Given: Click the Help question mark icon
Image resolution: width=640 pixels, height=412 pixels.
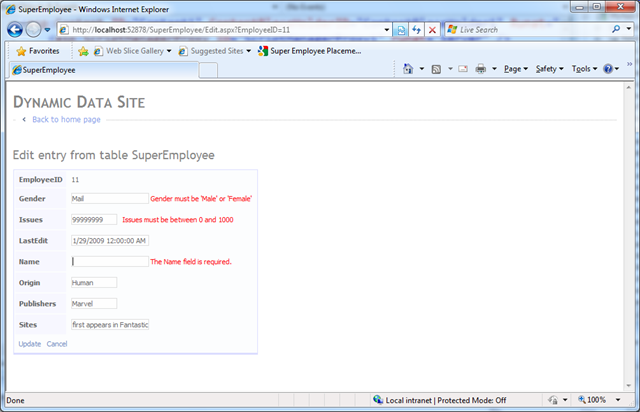Looking at the screenshot, I should tap(608, 69).
